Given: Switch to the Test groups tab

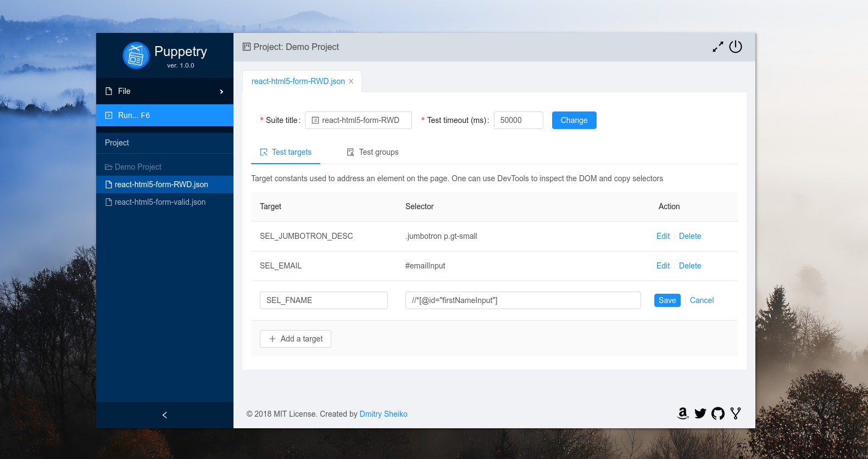Looking at the screenshot, I should click(373, 152).
